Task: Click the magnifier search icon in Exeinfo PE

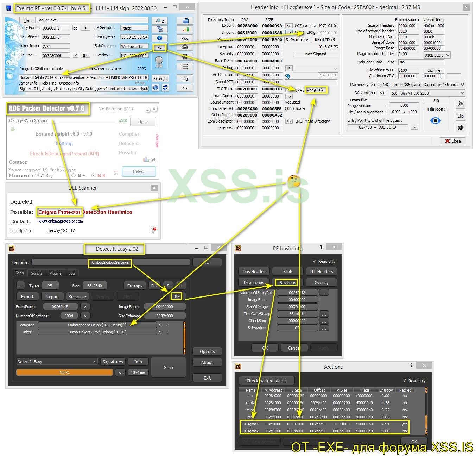Action: tap(159, 20)
